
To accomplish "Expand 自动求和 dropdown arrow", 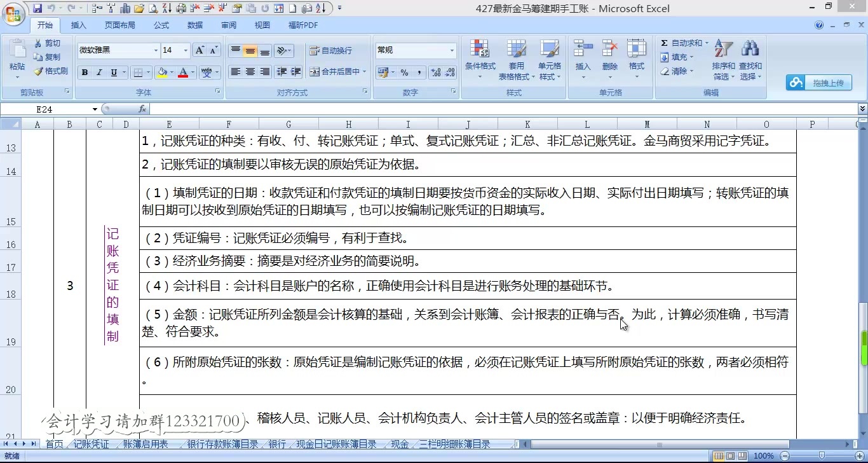I will [x=706, y=43].
